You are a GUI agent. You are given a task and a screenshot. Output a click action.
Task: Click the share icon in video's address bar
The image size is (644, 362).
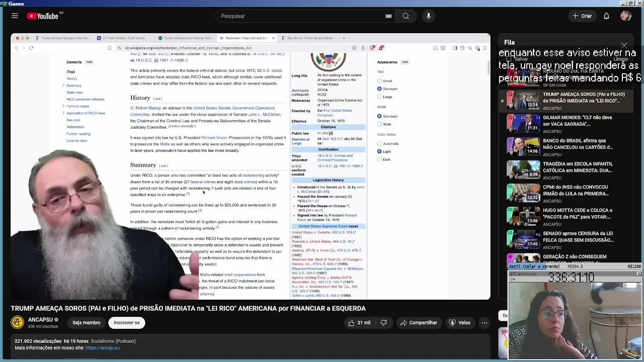click(x=363, y=48)
